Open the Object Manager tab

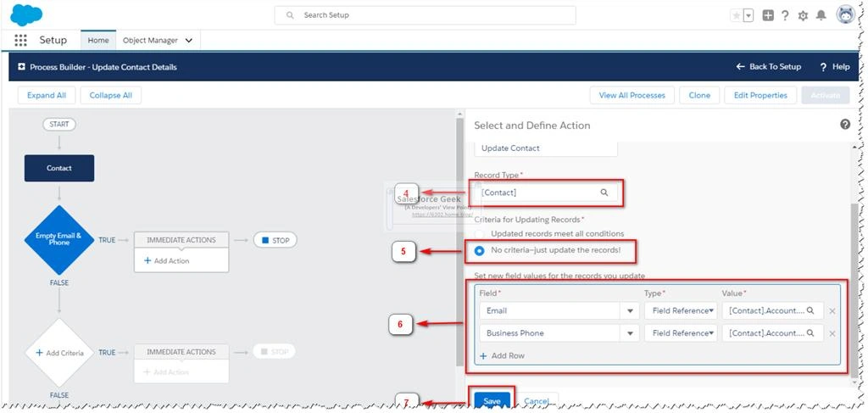pos(150,41)
